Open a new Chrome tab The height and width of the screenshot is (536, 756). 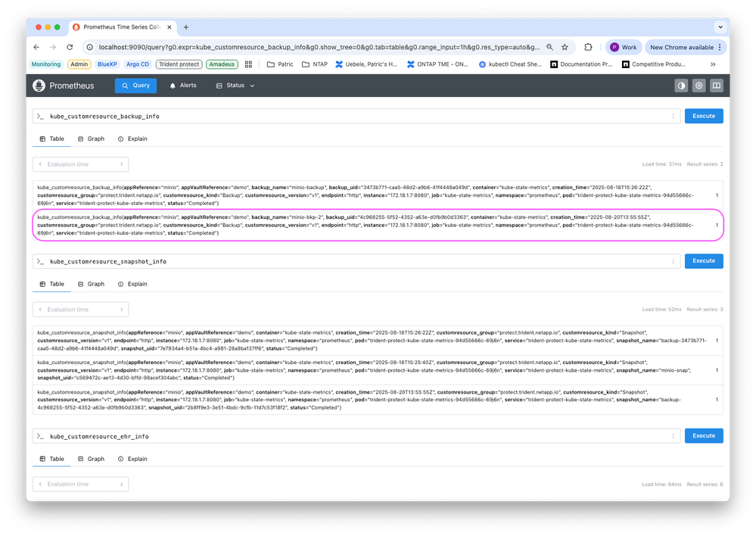[x=186, y=27]
